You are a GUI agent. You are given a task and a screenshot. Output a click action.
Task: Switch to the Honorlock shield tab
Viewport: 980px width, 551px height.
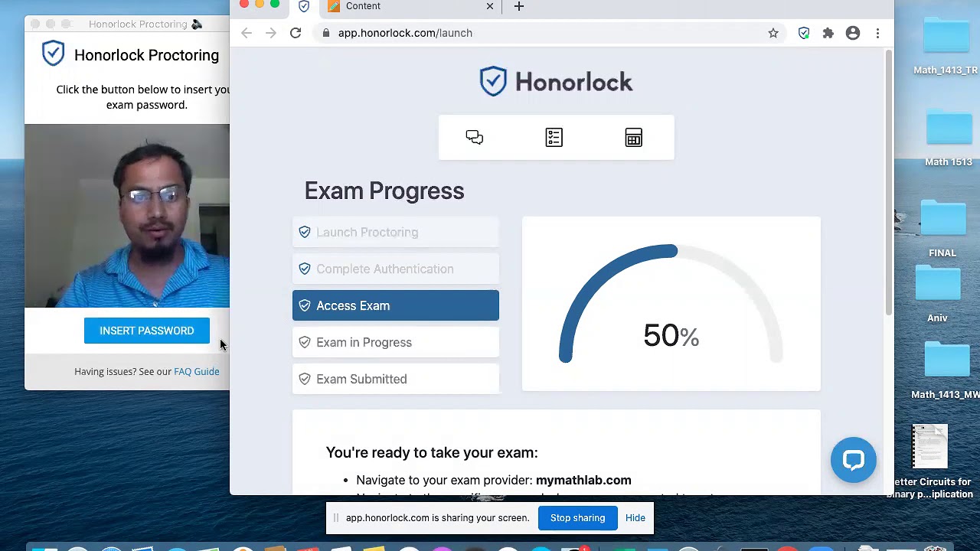[x=304, y=7]
